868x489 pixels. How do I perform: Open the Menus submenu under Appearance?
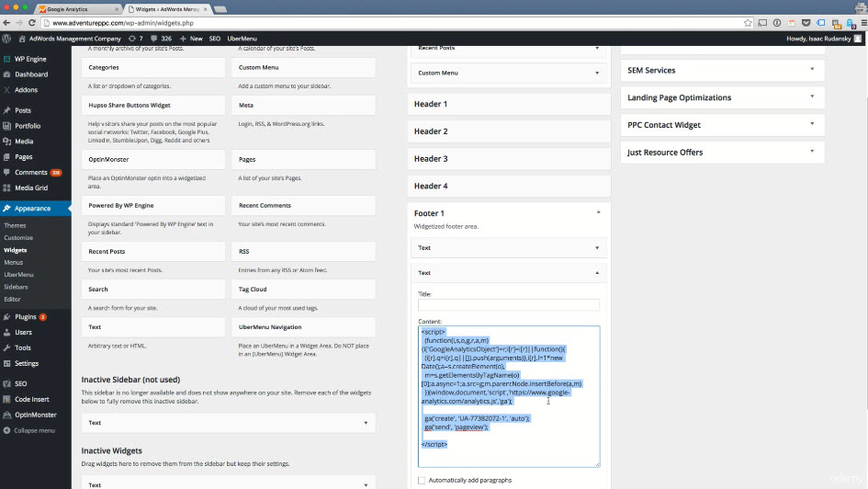click(13, 262)
